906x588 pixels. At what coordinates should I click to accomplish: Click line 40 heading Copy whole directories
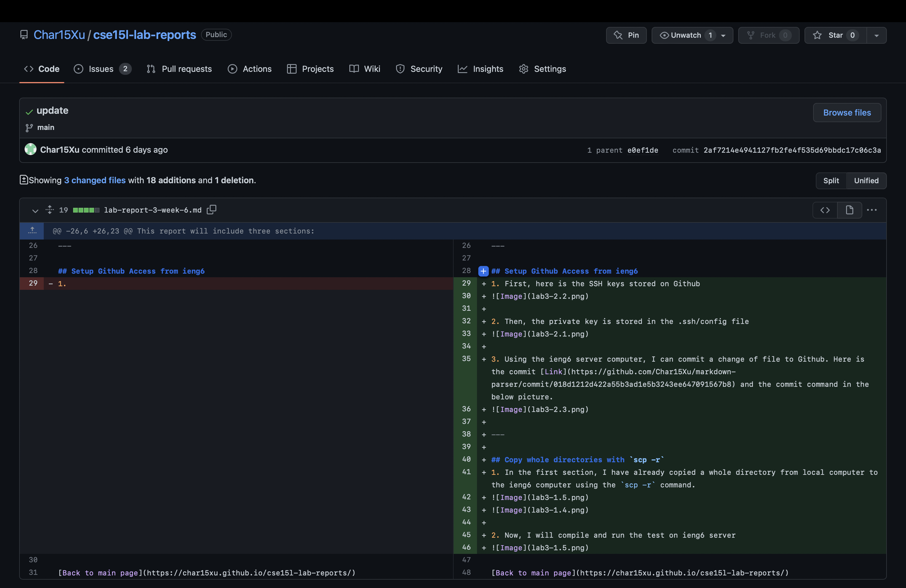coord(577,460)
